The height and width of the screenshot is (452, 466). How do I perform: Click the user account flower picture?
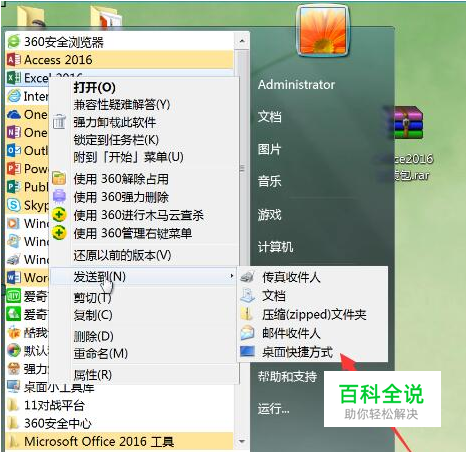(323, 30)
